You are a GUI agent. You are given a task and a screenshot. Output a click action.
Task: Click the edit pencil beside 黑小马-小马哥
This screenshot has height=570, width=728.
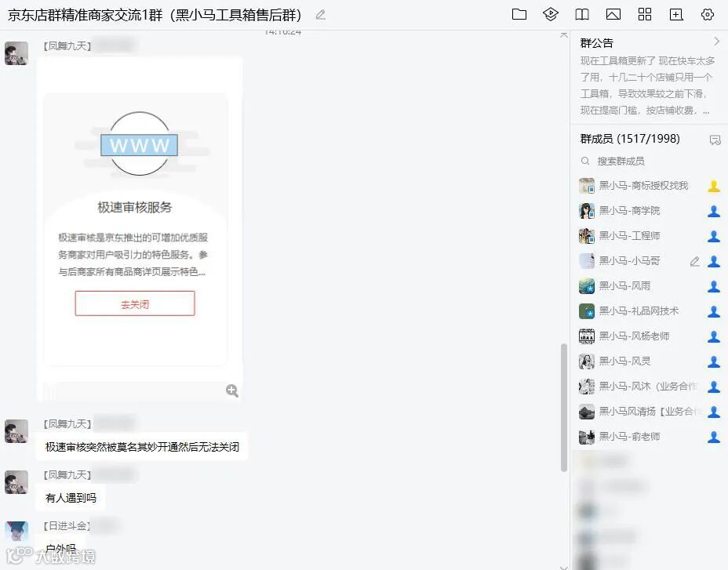pyautogui.click(x=694, y=261)
